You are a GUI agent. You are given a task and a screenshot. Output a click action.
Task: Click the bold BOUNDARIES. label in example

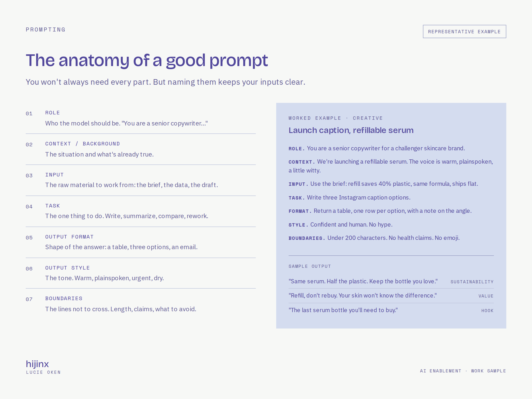coord(307,238)
